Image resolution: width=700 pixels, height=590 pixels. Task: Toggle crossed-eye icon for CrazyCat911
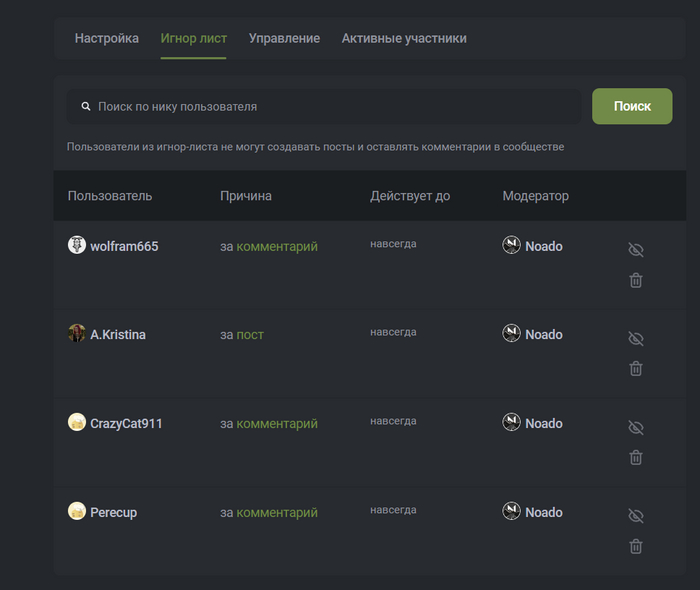[636, 428]
